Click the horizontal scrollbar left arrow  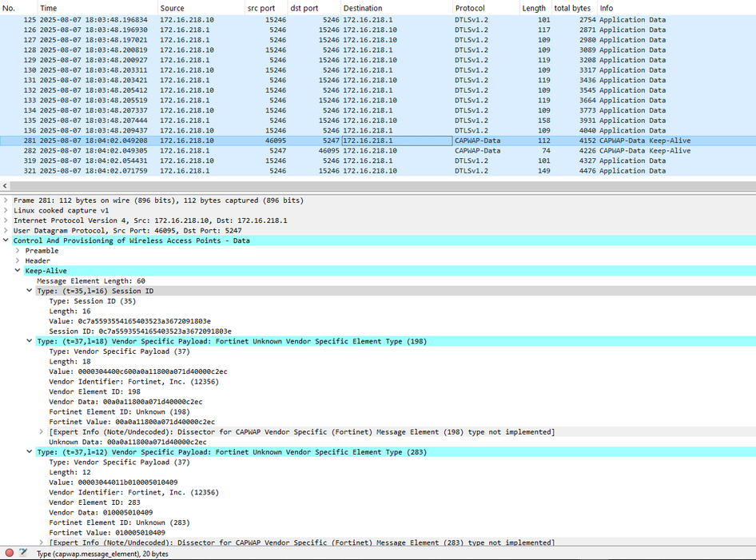tap(5, 185)
